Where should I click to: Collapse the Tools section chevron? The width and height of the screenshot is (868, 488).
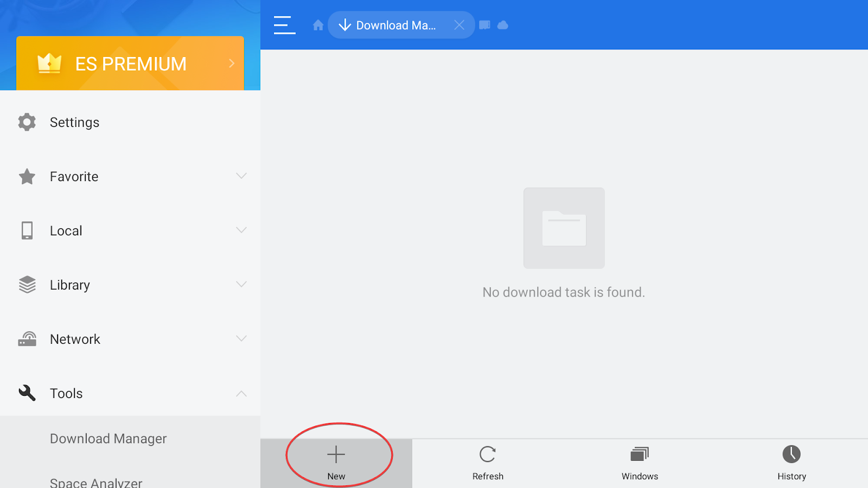[241, 394]
